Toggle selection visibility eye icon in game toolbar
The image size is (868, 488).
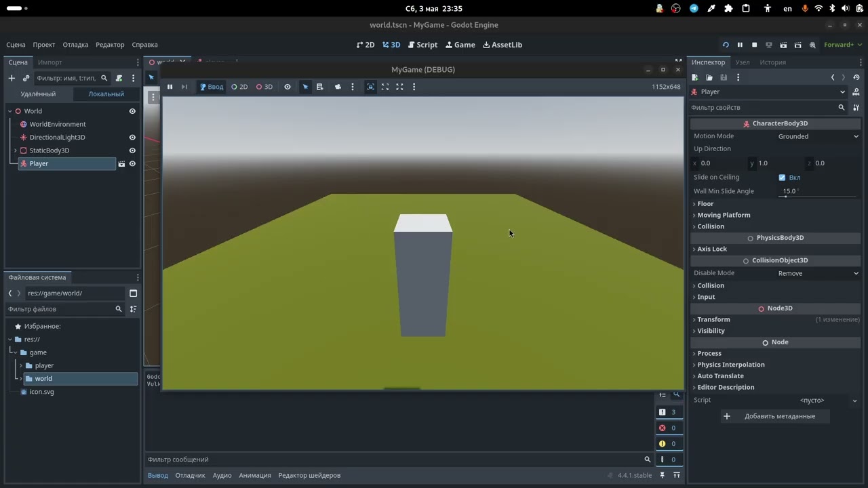point(288,87)
